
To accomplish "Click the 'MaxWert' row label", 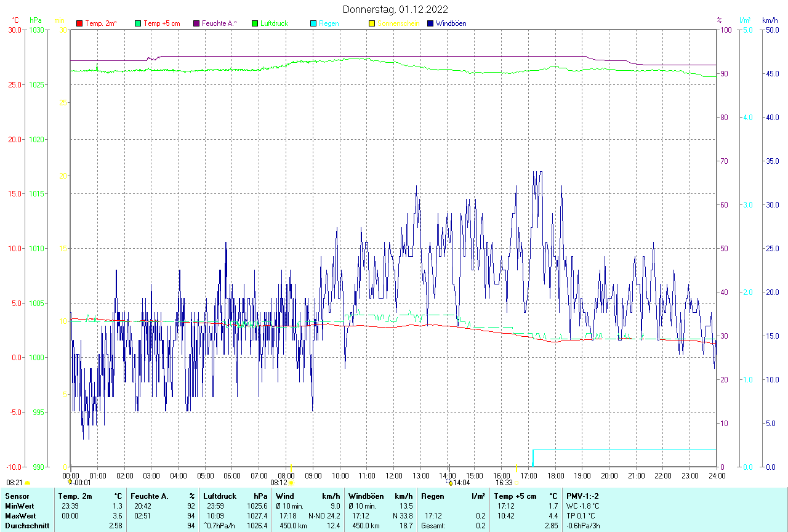I will tap(20, 515).
